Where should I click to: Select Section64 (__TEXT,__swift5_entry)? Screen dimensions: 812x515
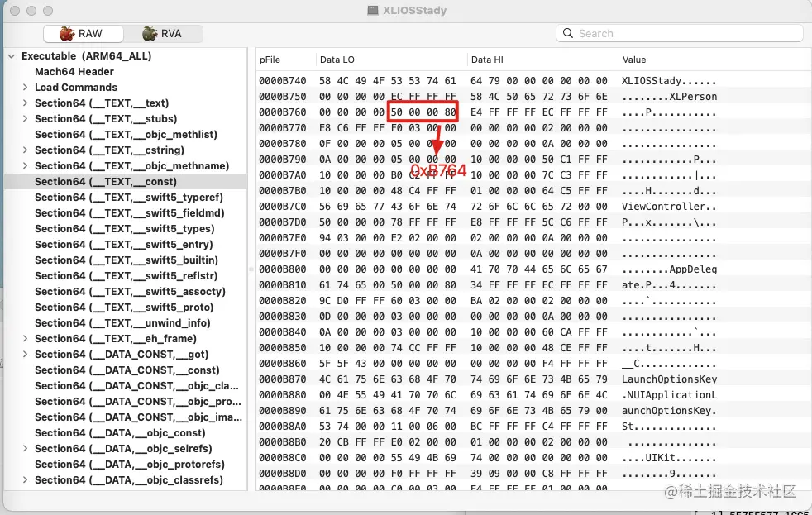click(124, 245)
